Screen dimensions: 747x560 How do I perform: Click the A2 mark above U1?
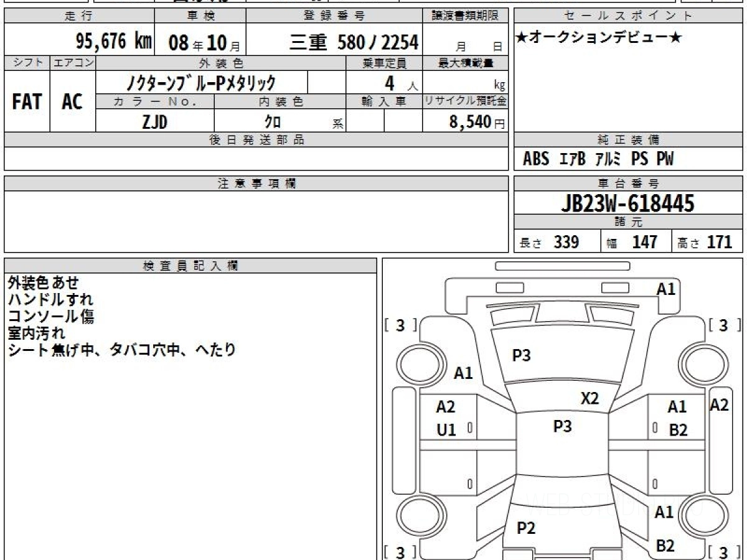click(446, 407)
